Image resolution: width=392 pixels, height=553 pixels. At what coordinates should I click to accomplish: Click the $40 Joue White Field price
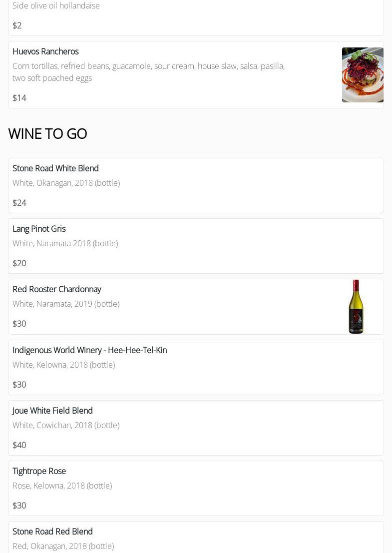[19, 445]
